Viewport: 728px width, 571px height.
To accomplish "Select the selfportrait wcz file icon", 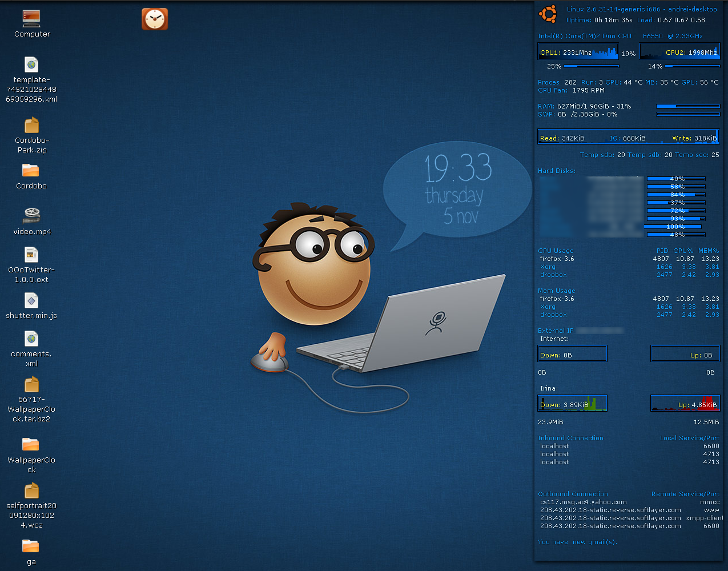I will coord(31,490).
